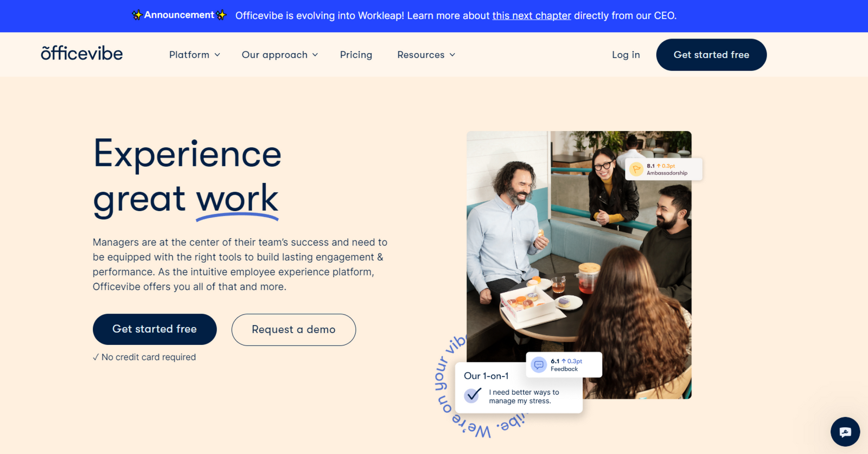868x454 pixels.
Task: Click 'I need better ways' text
Action: [524, 397]
